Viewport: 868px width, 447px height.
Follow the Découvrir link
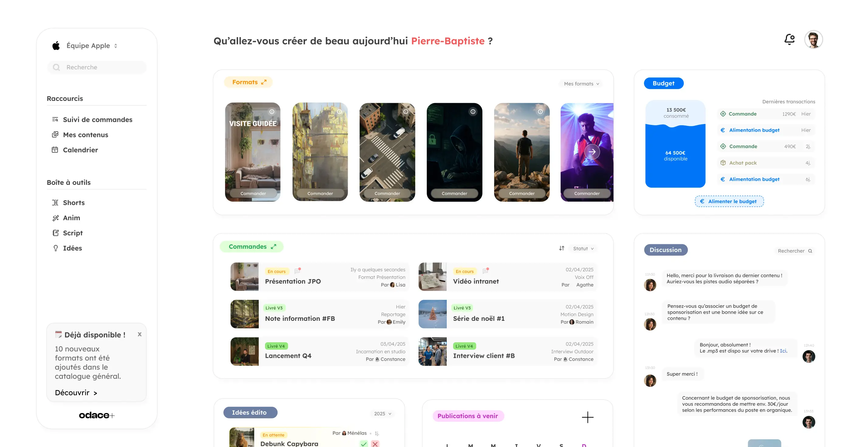[76, 392]
